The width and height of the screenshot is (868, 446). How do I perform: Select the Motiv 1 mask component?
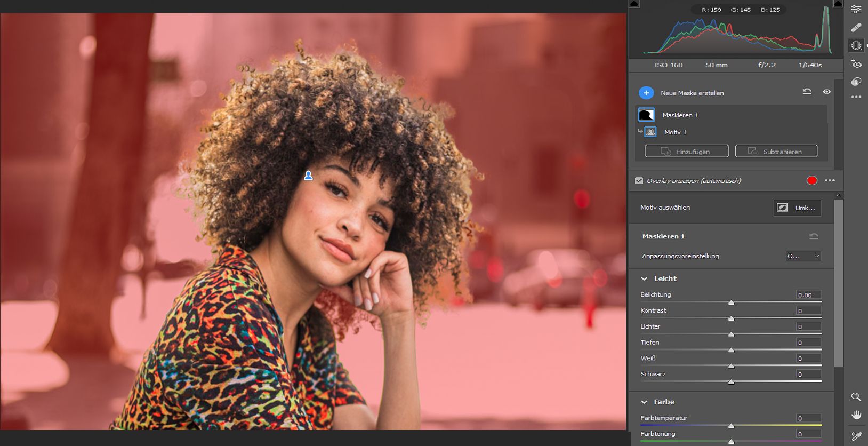[675, 132]
